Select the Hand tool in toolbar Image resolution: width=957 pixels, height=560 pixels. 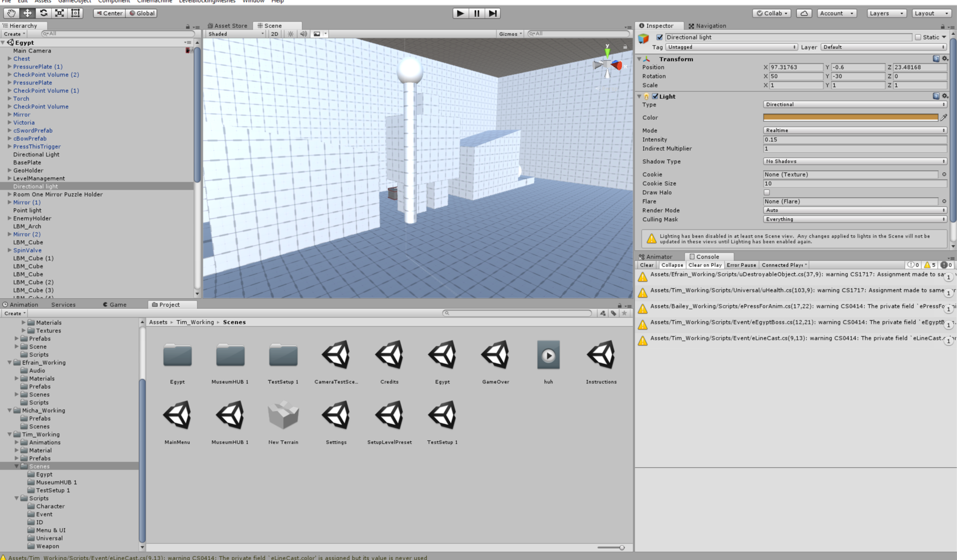[x=11, y=13]
